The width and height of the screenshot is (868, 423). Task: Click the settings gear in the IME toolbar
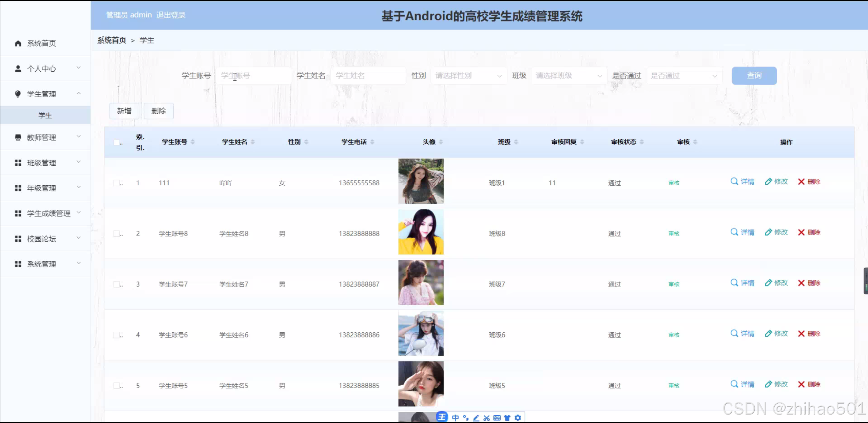(x=518, y=418)
